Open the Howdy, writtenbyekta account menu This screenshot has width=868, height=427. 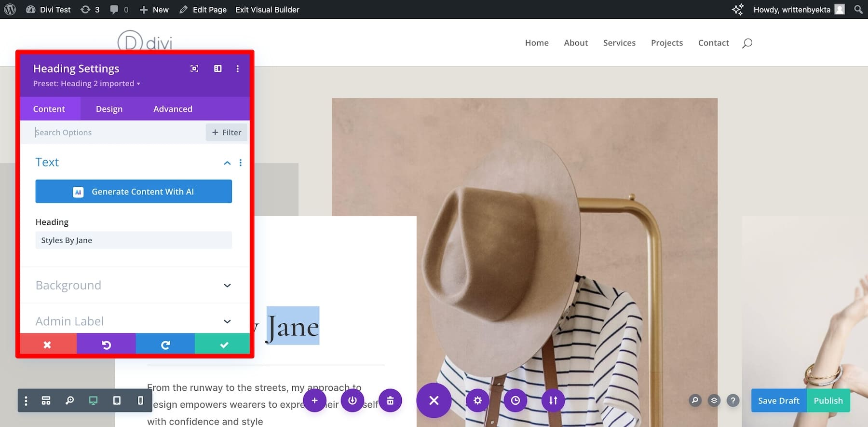tap(799, 9)
